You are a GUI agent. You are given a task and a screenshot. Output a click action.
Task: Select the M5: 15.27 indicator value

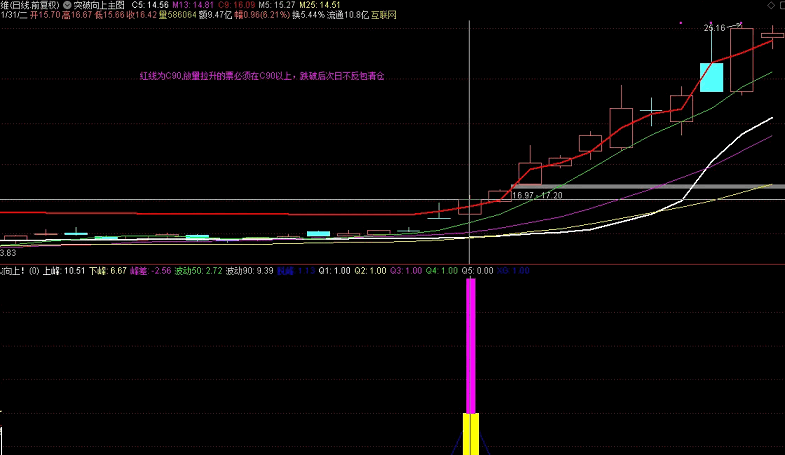pos(277,5)
